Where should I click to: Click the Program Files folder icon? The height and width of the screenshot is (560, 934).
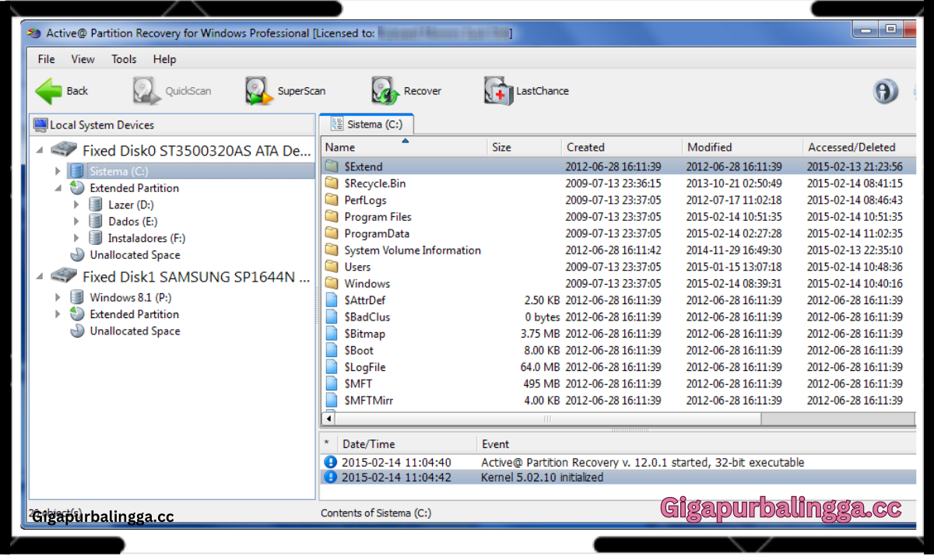[x=332, y=217]
